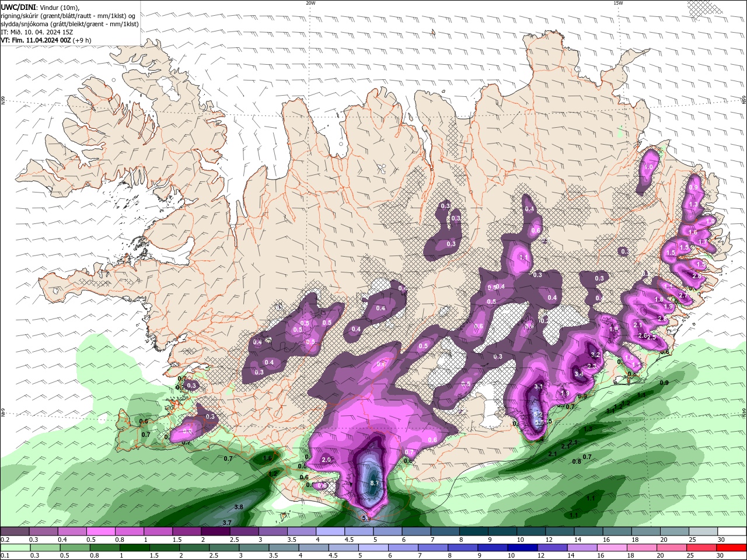Screen dimensions: 747x560
Task: Click the UWC/DINI Vindur (10m) title line
Action: click(40, 7)
